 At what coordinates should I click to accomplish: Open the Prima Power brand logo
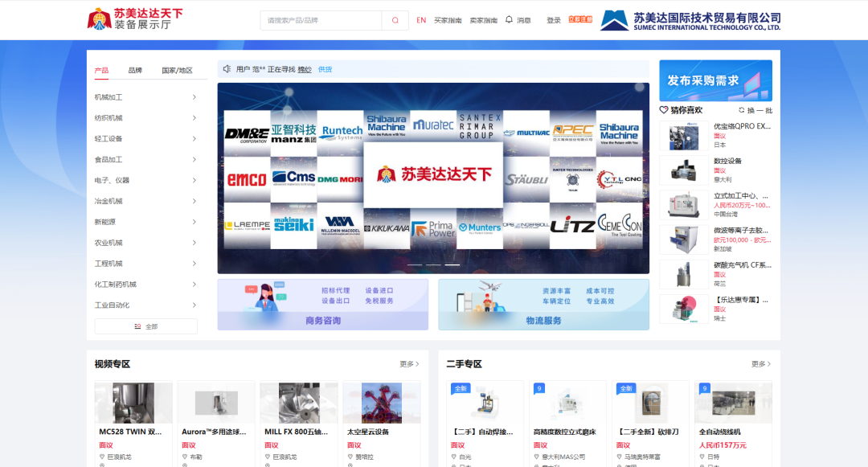433,228
